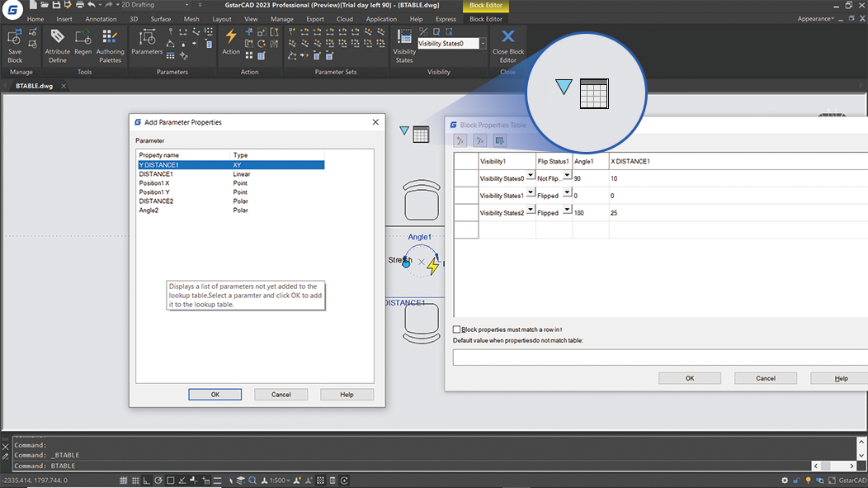Click the Save icon in quick access toolbar
This screenshot has width=868, height=488.
point(56,5)
